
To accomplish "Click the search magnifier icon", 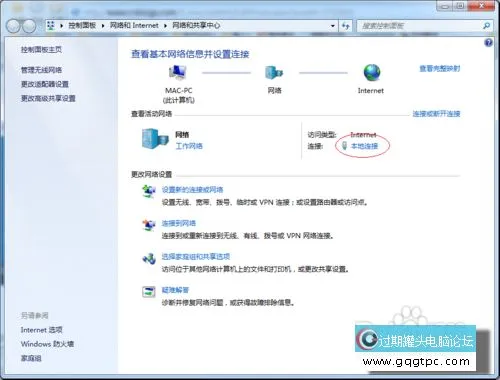I will pos(486,26).
